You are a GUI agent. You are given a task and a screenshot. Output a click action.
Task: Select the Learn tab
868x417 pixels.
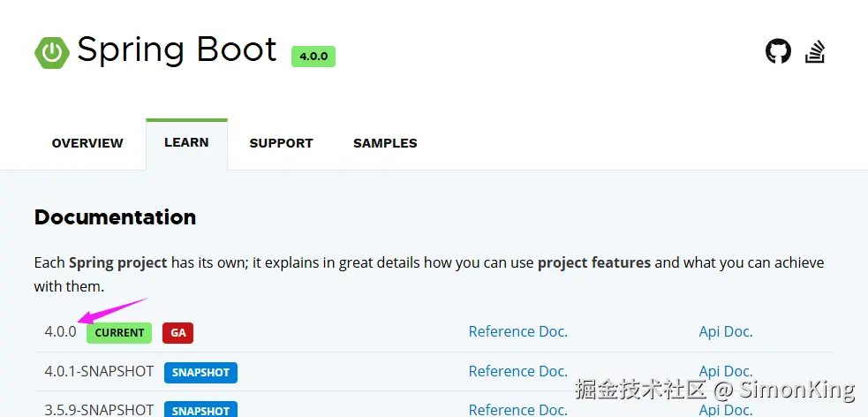tap(186, 142)
